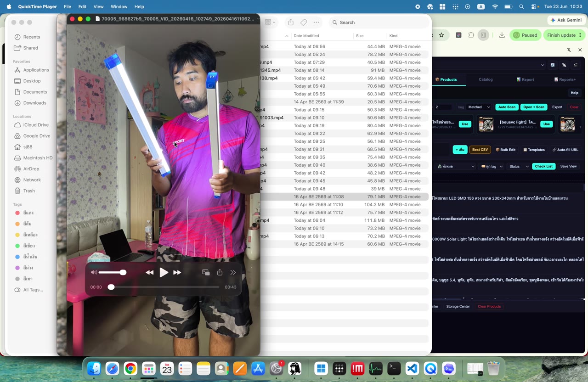Viewport: 588px width, 382px height.
Task: Rewind the QuickTime video
Action: (x=149, y=272)
